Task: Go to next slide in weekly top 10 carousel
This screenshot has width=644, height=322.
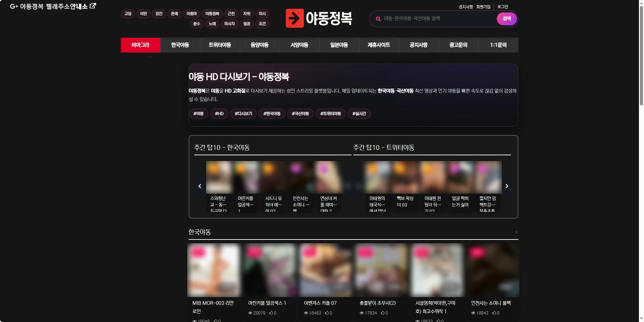Action: click(507, 186)
